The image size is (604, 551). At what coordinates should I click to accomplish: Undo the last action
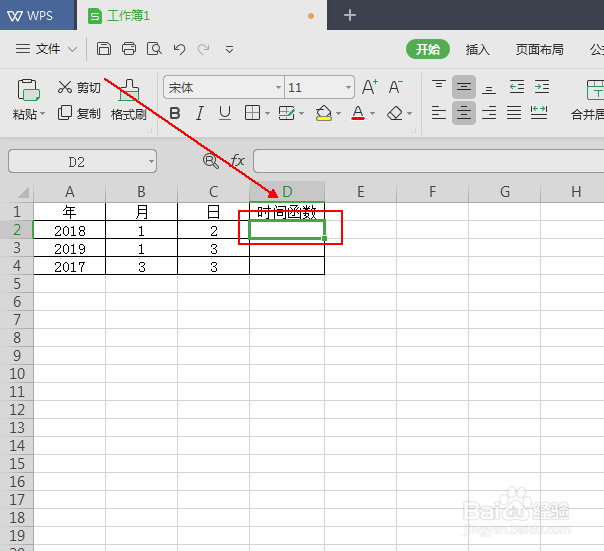pyautogui.click(x=180, y=49)
